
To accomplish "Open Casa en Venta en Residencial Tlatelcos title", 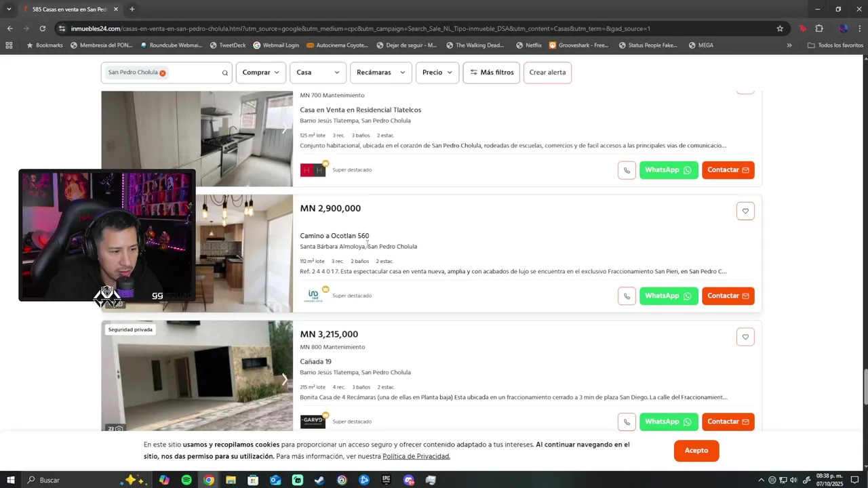I will click(x=361, y=110).
